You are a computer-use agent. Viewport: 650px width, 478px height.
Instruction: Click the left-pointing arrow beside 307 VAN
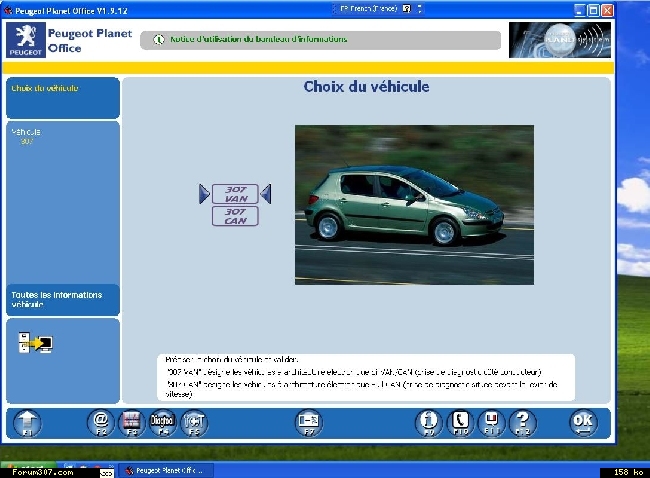(x=266, y=194)
